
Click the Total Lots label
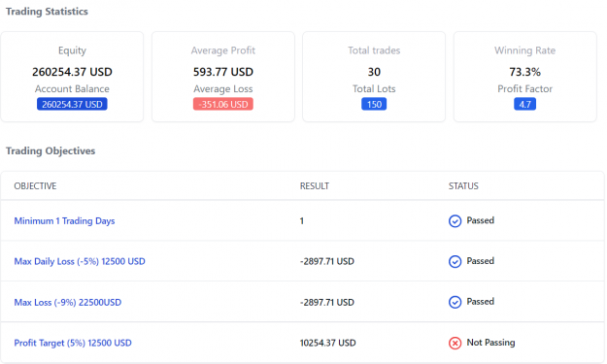(x=374, y=89)
